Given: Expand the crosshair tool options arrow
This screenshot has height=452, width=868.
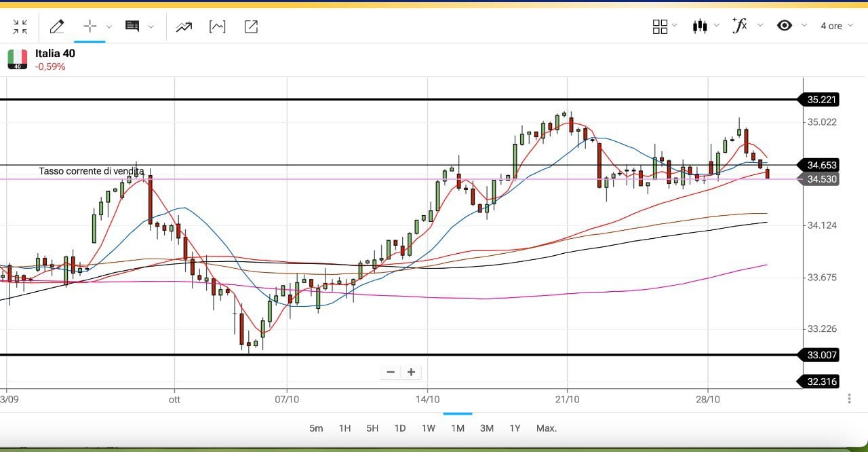Looking at the screenshot, I should coord(109,26).
